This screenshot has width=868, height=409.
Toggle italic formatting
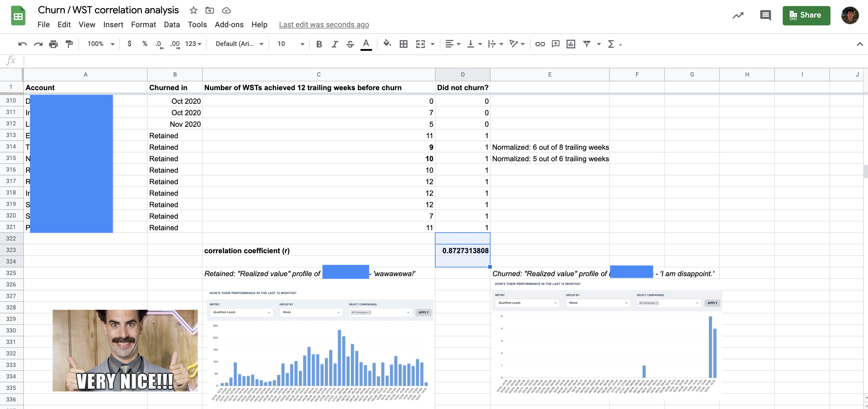[x=334, y=44]
